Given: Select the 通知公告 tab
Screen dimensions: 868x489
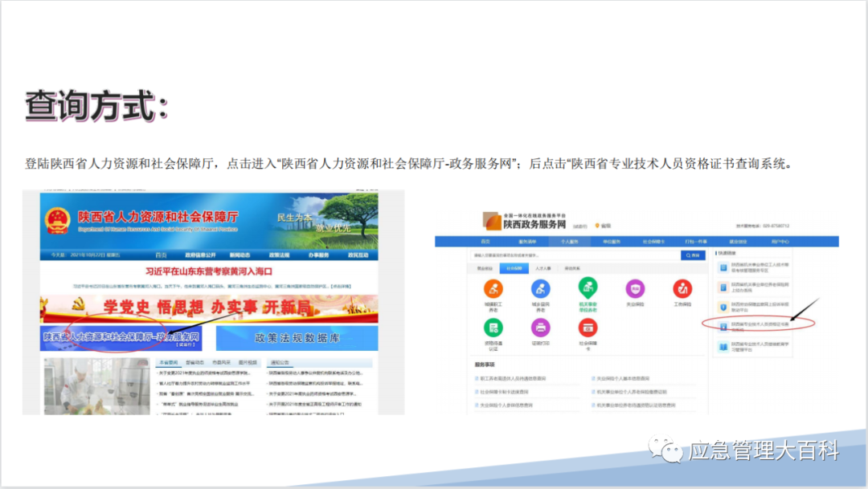Looking at the screenshot, I should click(280, 363).
